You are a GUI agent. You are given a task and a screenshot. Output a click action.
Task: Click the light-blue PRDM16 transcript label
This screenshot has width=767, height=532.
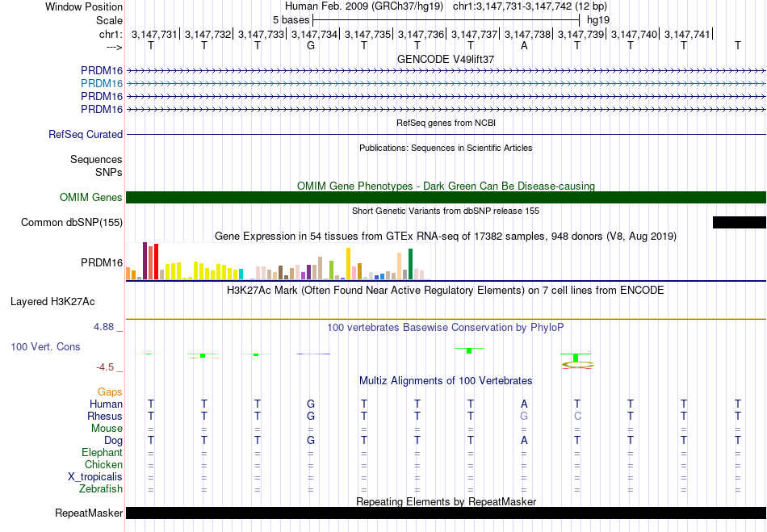point(102,83)
